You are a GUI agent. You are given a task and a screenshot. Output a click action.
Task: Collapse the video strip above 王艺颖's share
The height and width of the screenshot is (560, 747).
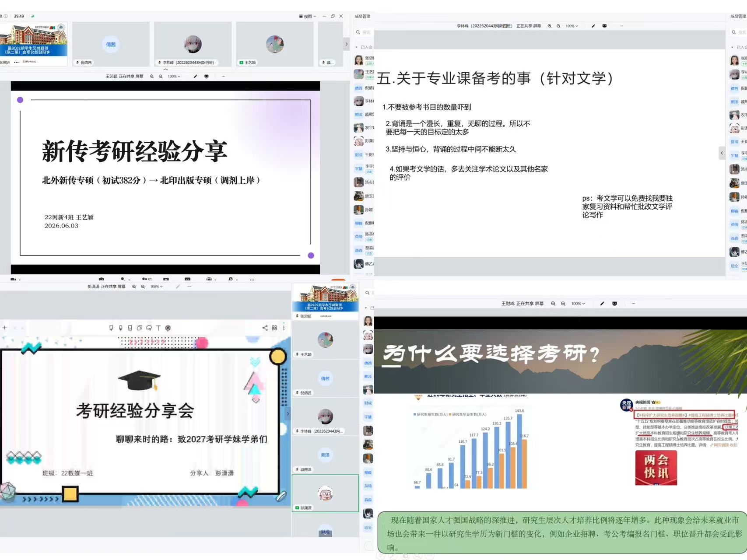click(165, 69)
